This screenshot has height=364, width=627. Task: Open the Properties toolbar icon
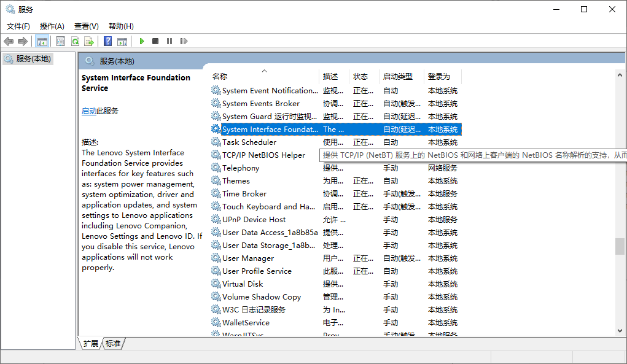click(x=60, y=41)
